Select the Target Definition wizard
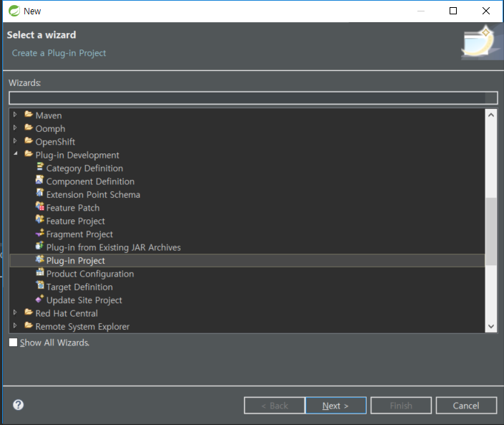 (x=79, y=287)
